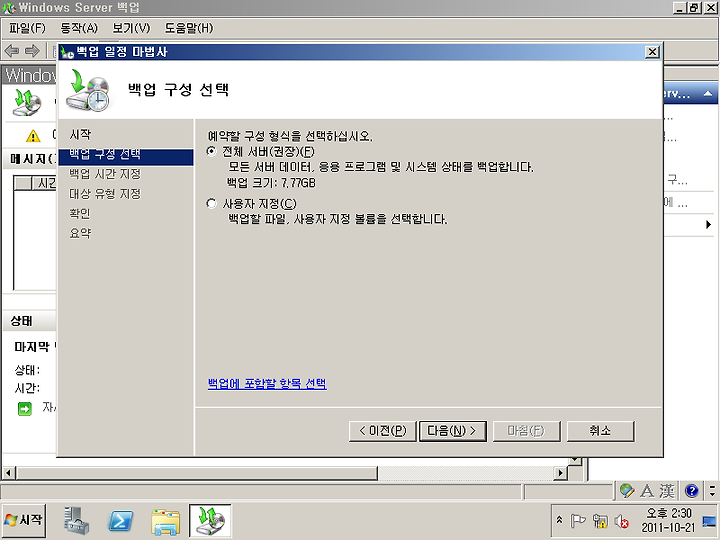720x540 pixels.
Task: Open the 보기(V) menu
Action: tap(131, 28)
